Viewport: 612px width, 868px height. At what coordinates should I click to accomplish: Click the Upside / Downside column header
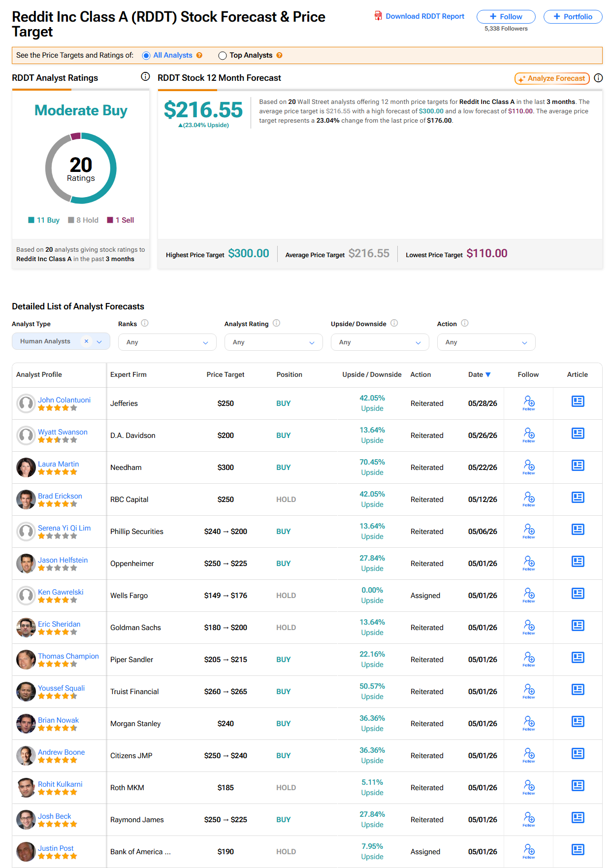click(372, 374)
